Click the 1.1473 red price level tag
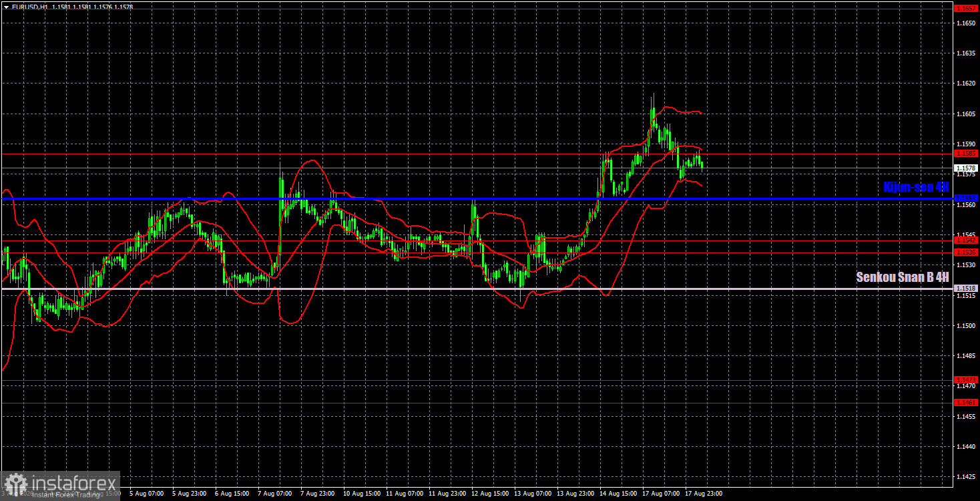 (967, 379)
